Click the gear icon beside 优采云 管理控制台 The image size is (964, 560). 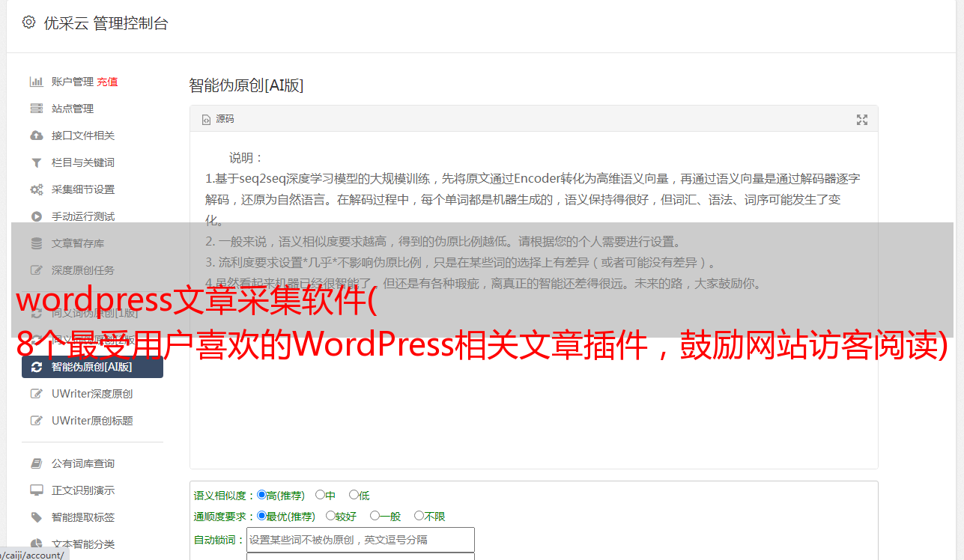[x=28, y=22]
